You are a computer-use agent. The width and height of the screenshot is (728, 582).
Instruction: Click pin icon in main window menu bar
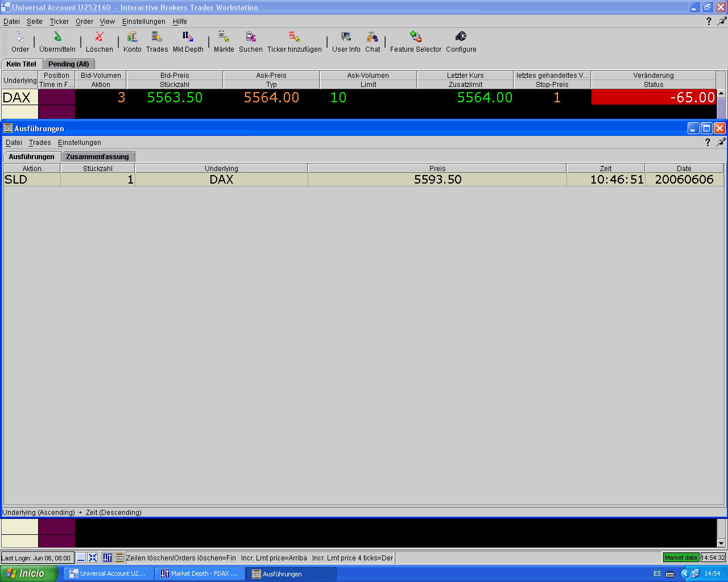click(722, 21)
